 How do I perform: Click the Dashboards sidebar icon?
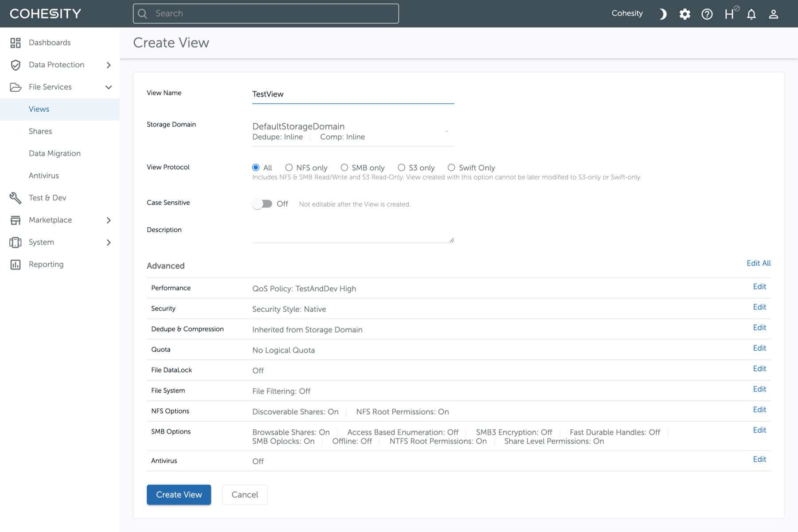click(x=16, y=43)
